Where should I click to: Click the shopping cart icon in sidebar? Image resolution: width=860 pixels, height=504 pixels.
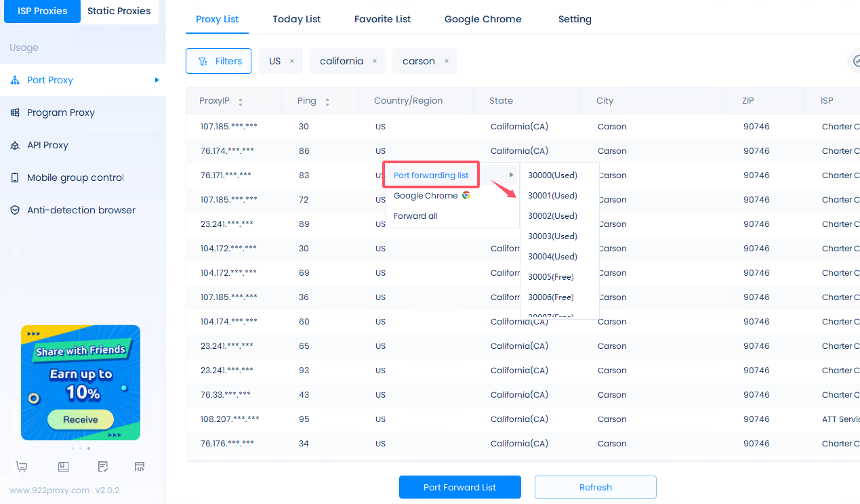[x=22, y=467]
